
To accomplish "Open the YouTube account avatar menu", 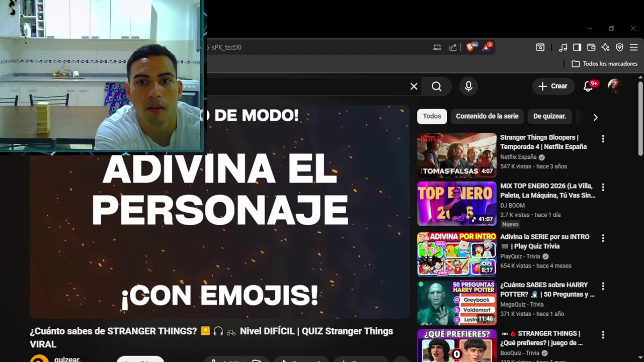I will pos(614,86).
